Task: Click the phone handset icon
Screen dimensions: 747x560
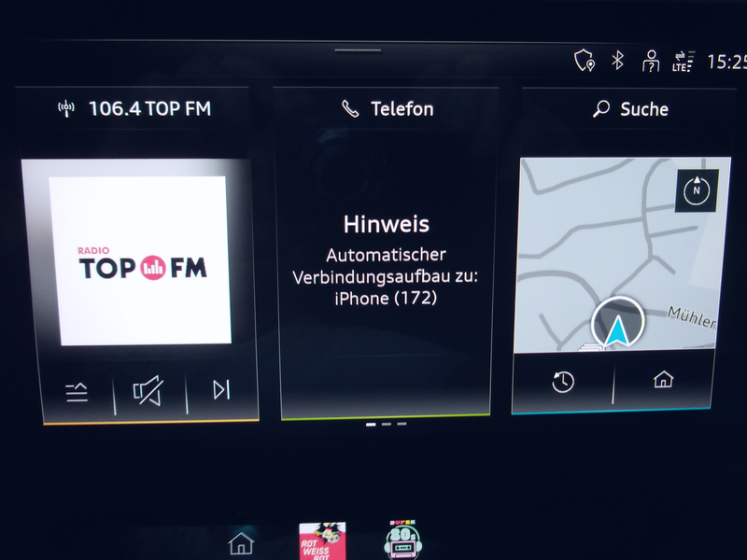Action: coord(351,109)
